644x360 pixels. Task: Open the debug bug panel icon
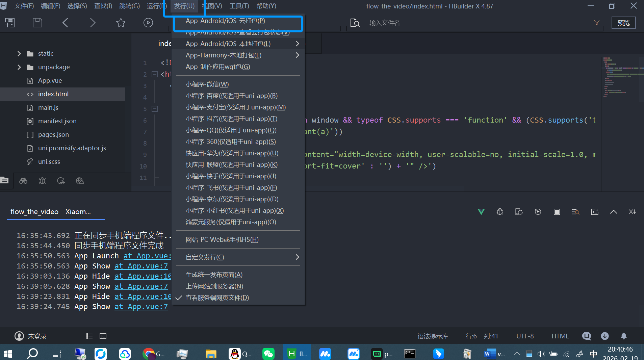coord(42,181)
